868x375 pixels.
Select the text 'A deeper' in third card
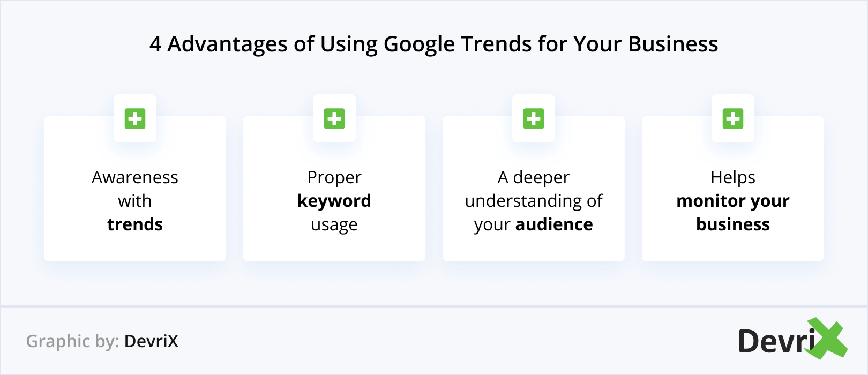(534, 177)
